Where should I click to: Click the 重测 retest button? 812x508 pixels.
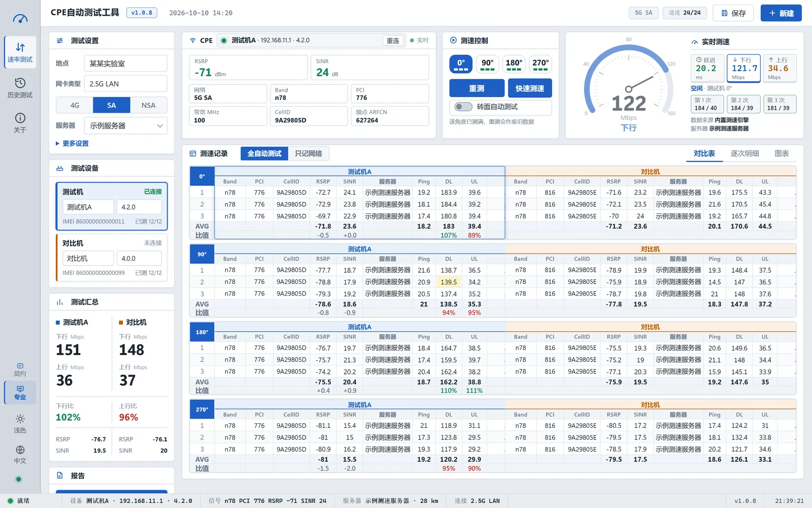pos(477,88)
